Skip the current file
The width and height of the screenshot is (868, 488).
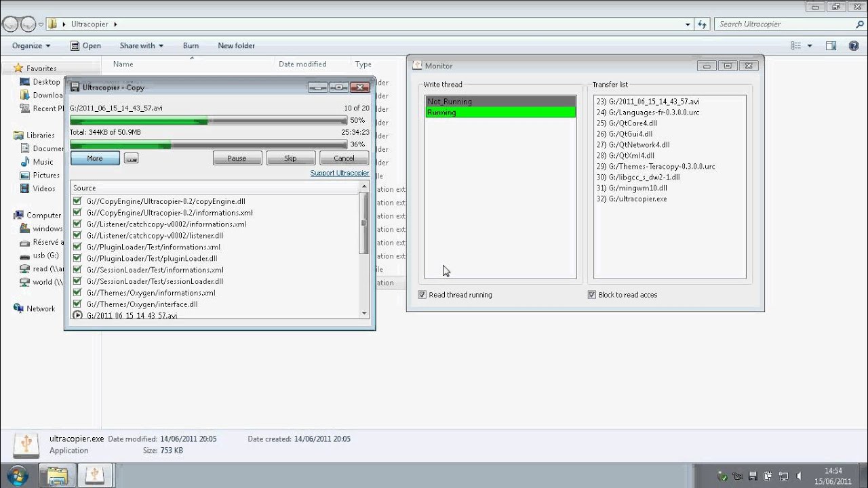(x=290, y=159)
